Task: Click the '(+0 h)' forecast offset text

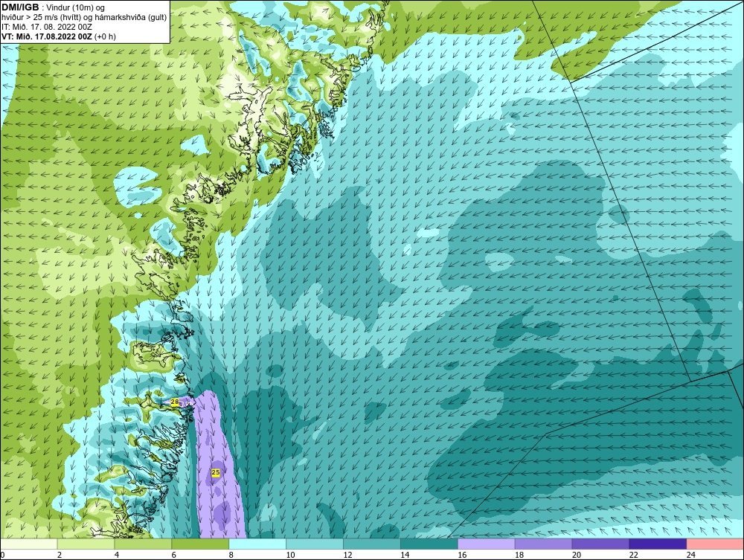Action: pyautogui.click(x=106, y=36)
